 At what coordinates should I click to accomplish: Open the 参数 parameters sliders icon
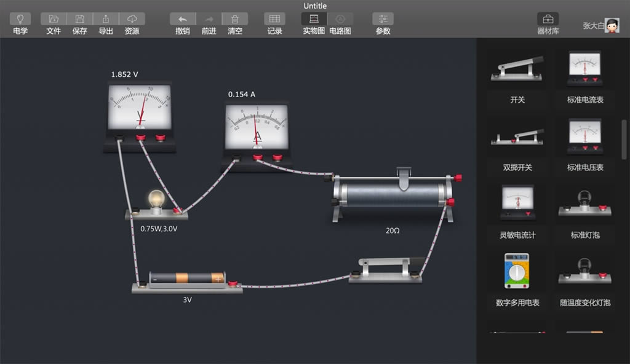click(x=383, y=19)
